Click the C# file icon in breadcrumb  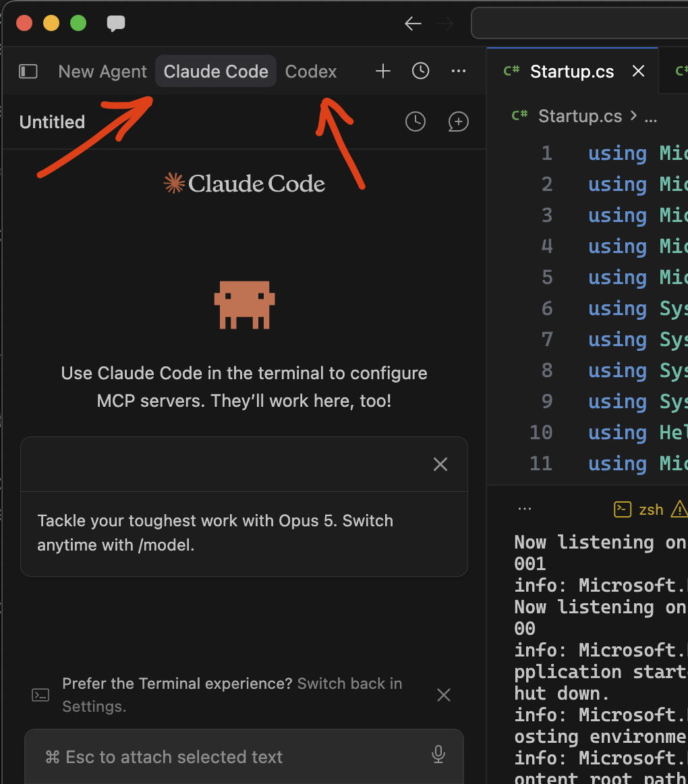[x=519, y=115]
